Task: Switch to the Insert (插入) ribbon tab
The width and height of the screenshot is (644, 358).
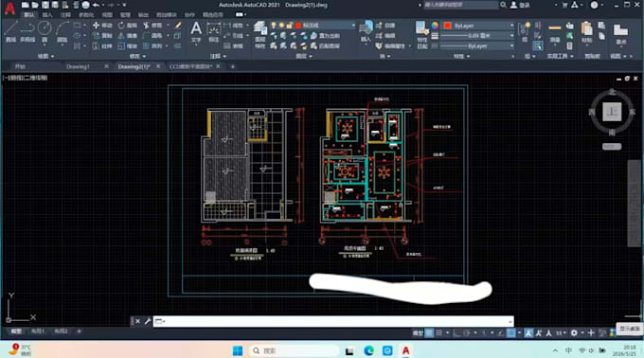Action: coord(47,15)
